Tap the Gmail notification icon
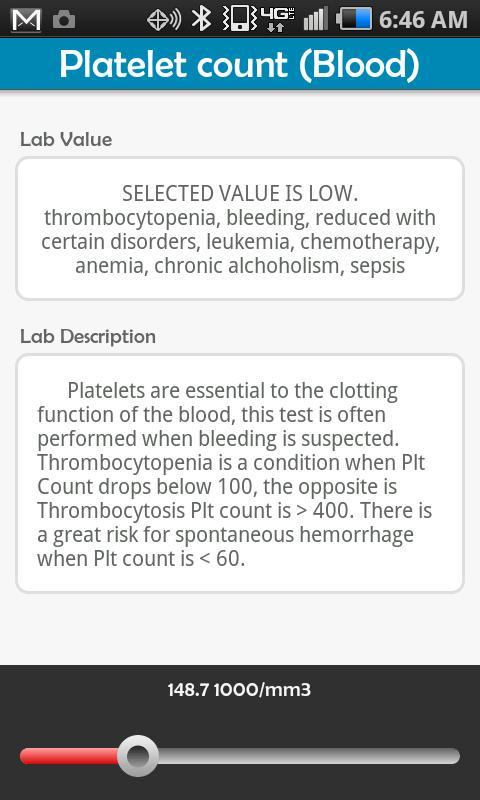The width and height of the screenshot is (480, 800). (x=26, y=19)
